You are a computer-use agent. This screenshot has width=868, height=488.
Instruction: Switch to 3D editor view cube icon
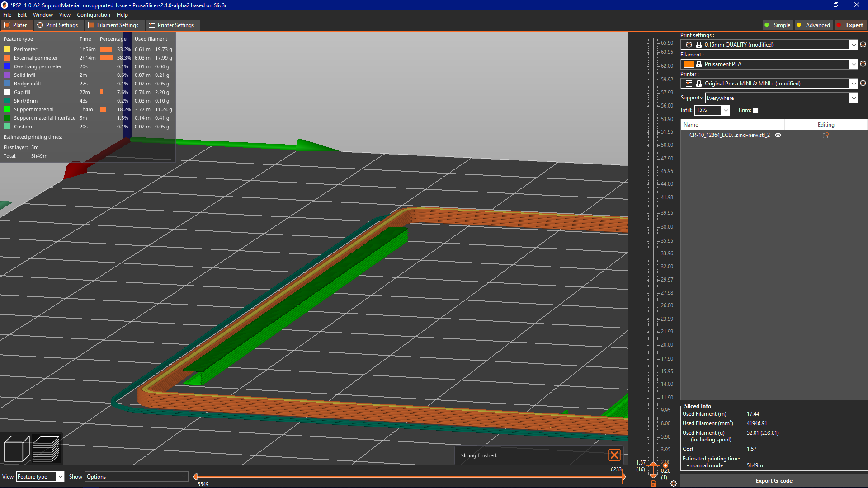pyautogui.click(x=16, y=448)
